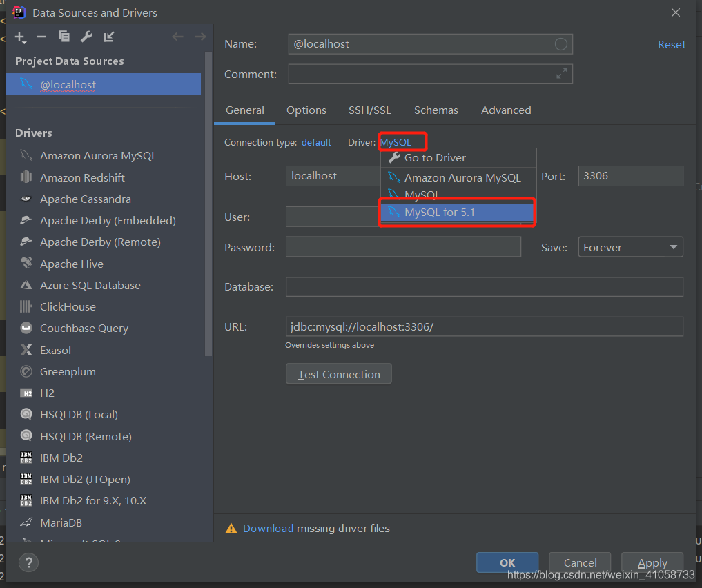Click the drivers list vertical scrollbar
Viewport: 702px width, 588px height.
(x=208, y=204)
